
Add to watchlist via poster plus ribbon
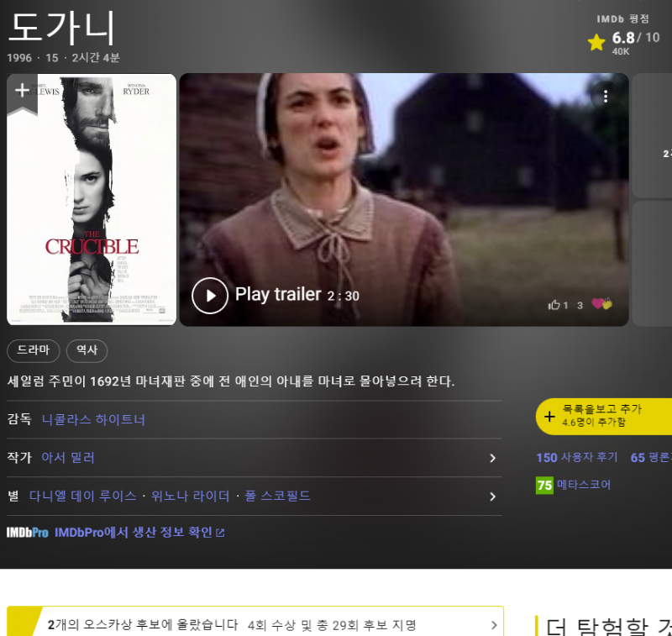tap(23, 92)
